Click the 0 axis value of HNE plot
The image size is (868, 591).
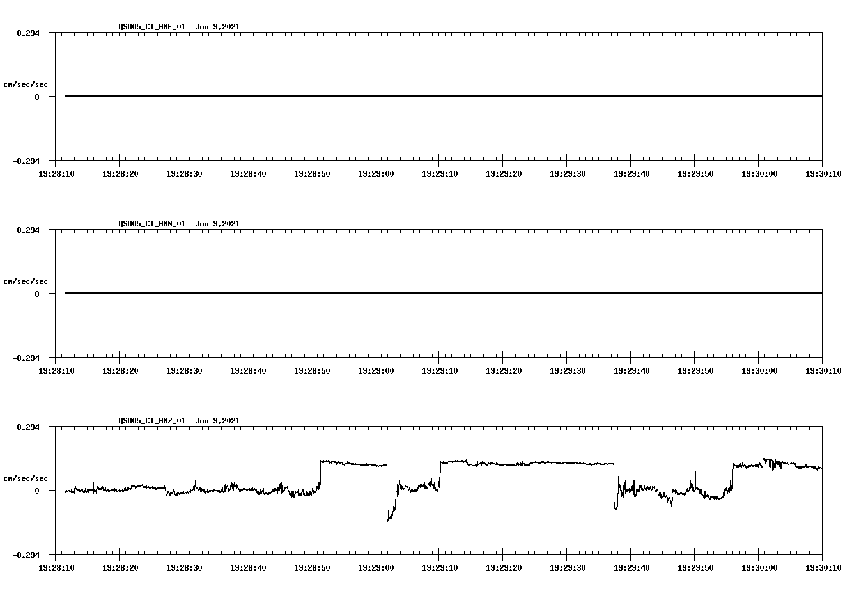[x=37, y=97]
